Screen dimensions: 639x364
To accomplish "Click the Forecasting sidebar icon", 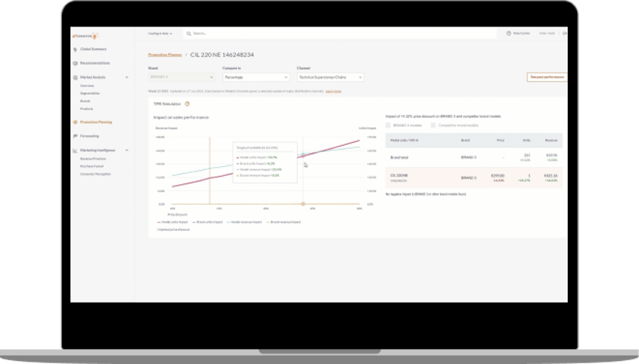I will [75, 136].
